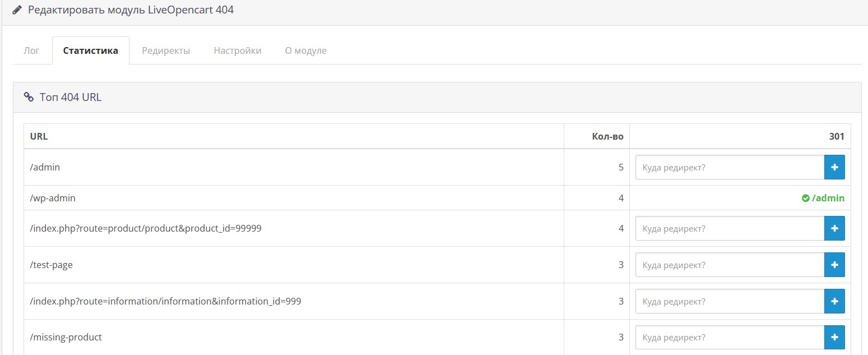
Task: Open the Настройки tab
Action: pos(238,50)
